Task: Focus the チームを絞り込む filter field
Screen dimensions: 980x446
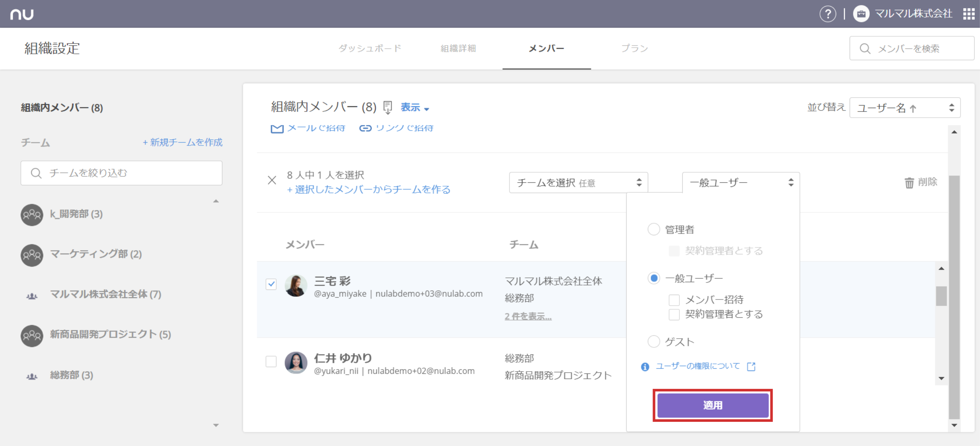Action: pos(121,173)
